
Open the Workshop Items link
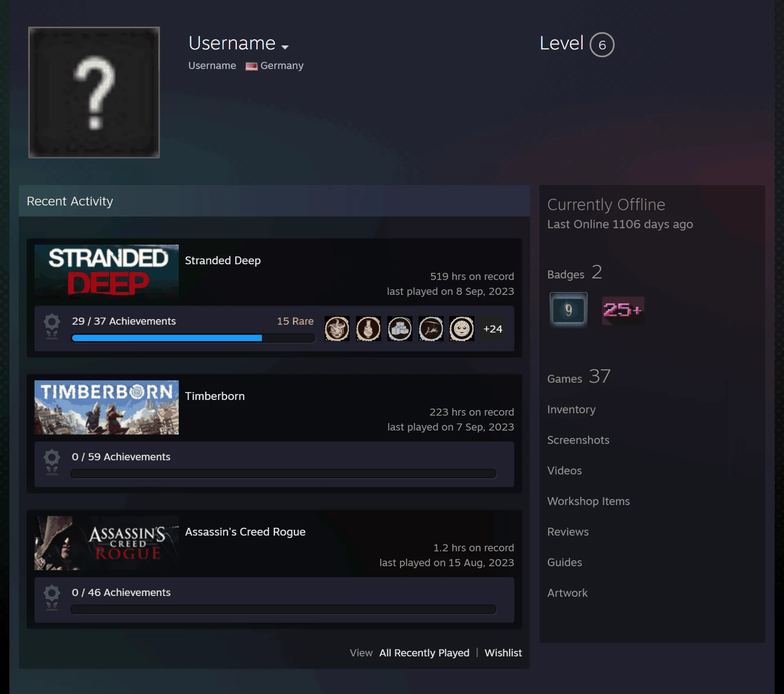588,501
